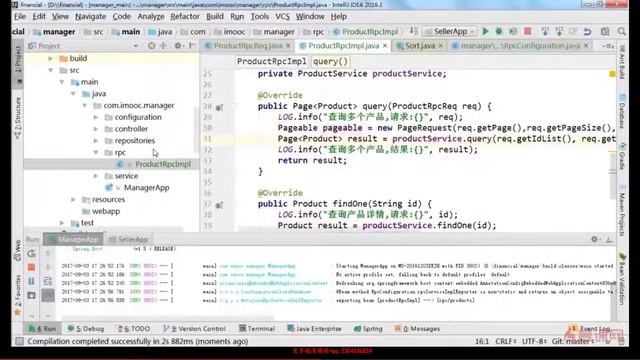Viewport: 640px width, 360px height.
Task: Click yellow warning marker in editor stripe
Action: (x=612, y=74)
